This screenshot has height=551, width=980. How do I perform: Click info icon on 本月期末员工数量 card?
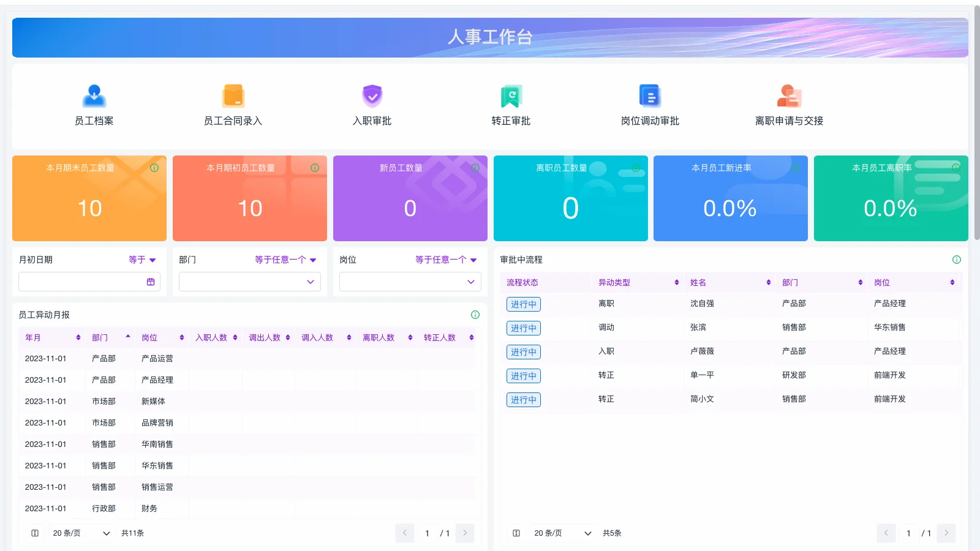(154, 167)
